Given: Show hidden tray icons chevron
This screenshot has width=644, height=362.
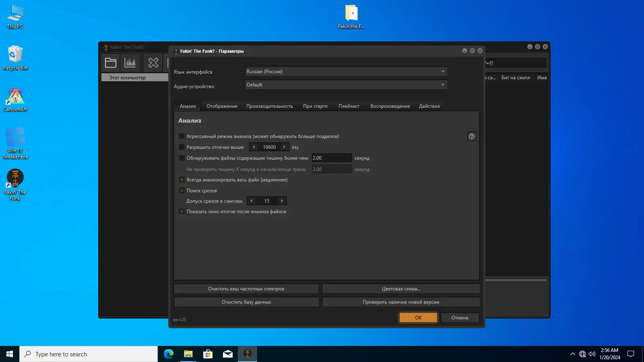Looking at the screenshot, I should (573, 354).
